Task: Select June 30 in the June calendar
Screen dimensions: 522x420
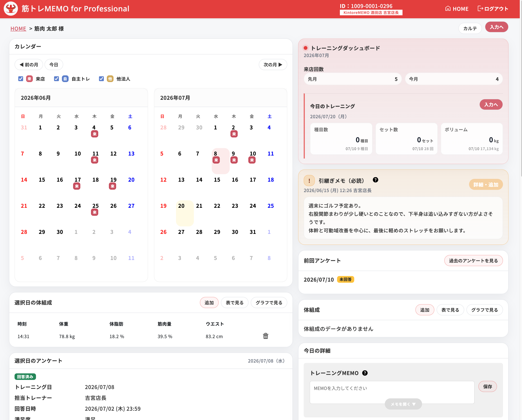Action: point(60,232)
